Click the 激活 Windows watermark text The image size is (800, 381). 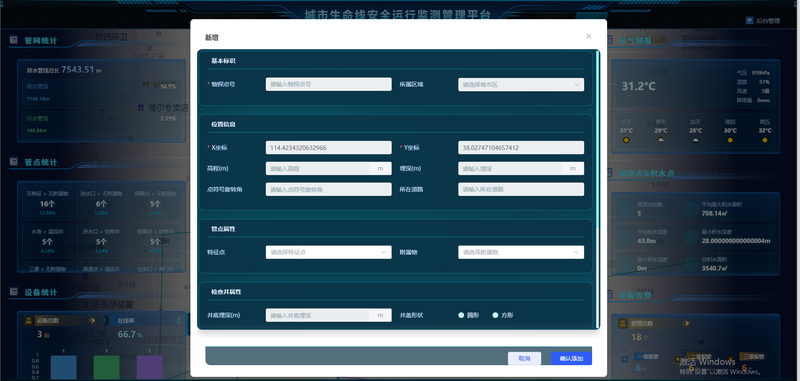(x=707, y=362)
